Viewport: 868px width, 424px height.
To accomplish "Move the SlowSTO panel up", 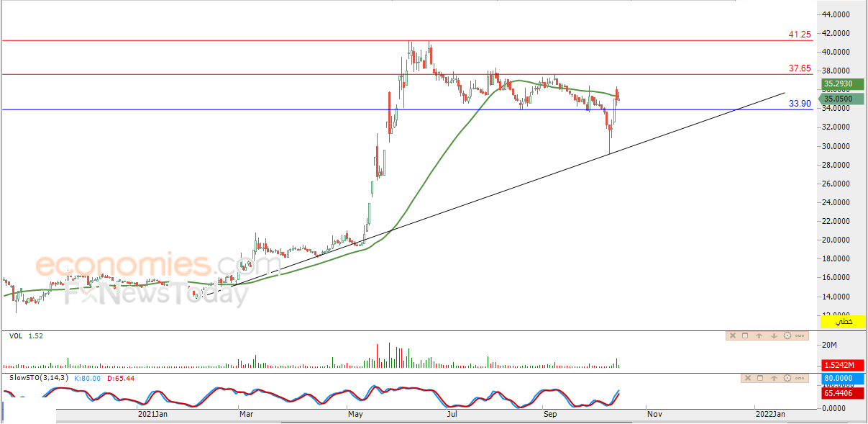I will tap(774, 378).
